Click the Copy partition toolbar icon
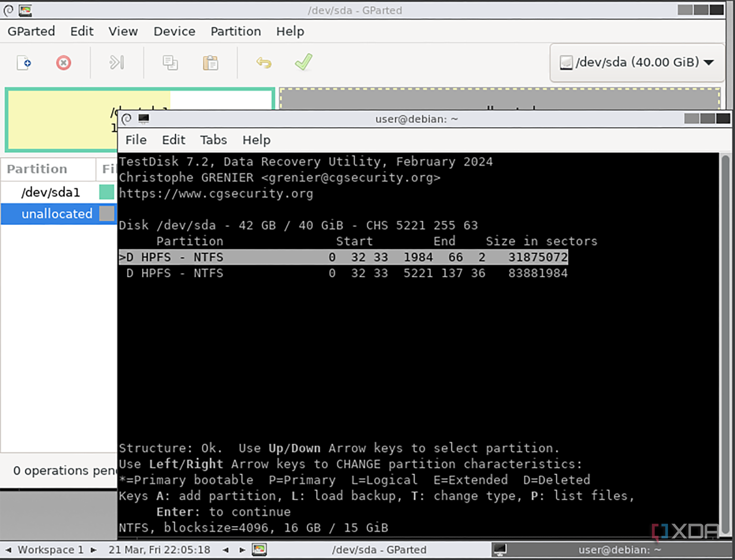 coord(170,63)
